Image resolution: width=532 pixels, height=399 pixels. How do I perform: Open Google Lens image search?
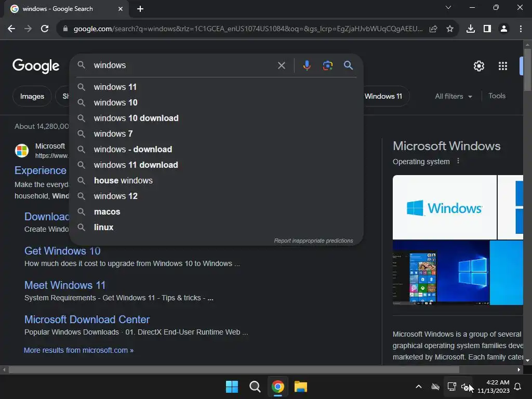coord(327,65)
